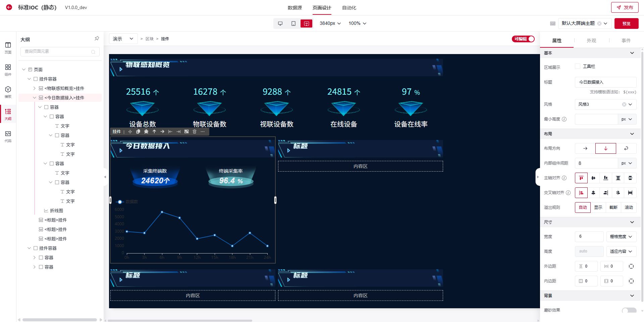Switch to the 数据源 tab
This screenshot has height=322, width=644.
[x=294, y=8]
